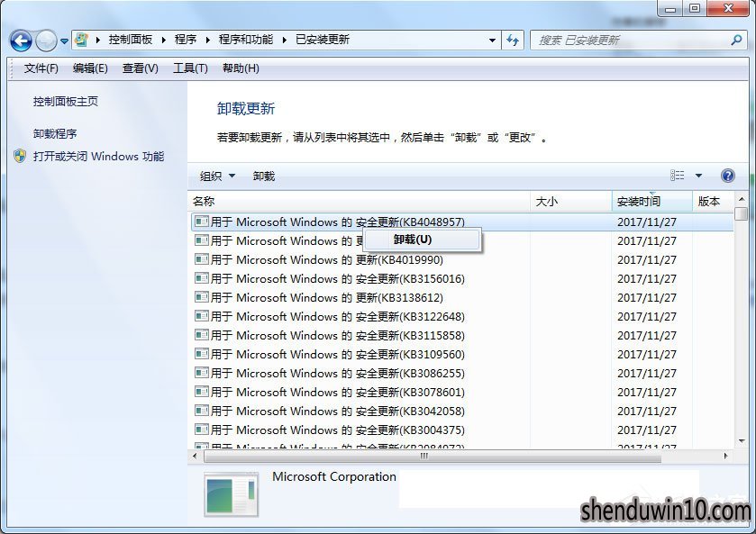Go to 控制面板主页 link
The width and height of the screenshot is (756, 534).
(66, 101)
